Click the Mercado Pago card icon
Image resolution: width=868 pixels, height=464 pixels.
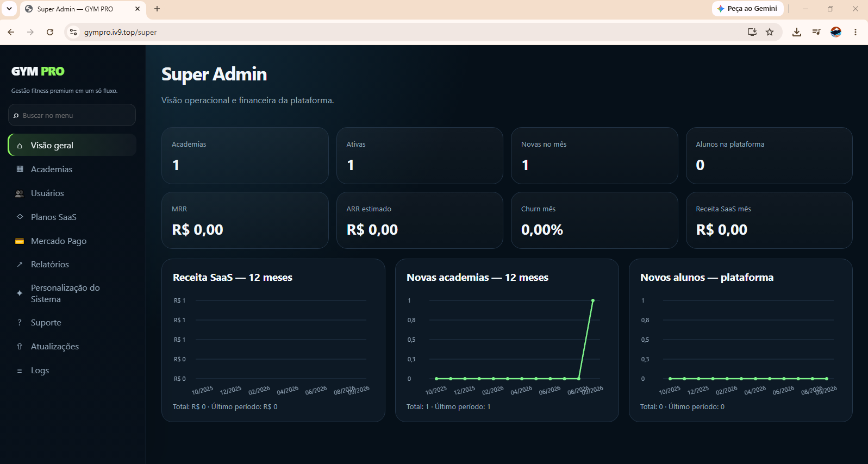point(20,241)
